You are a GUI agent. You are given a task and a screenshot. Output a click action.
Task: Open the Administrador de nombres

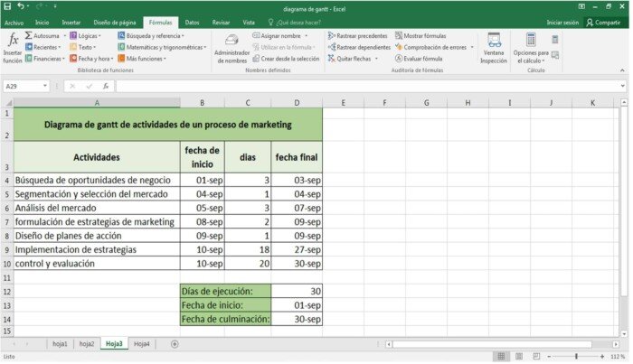pos(231,47)
